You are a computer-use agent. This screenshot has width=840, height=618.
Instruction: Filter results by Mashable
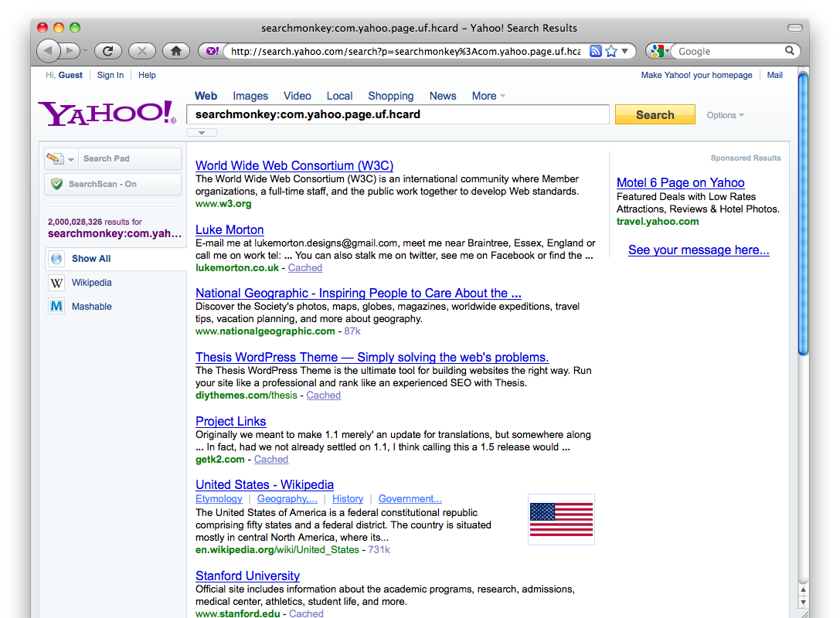[92, 307]
